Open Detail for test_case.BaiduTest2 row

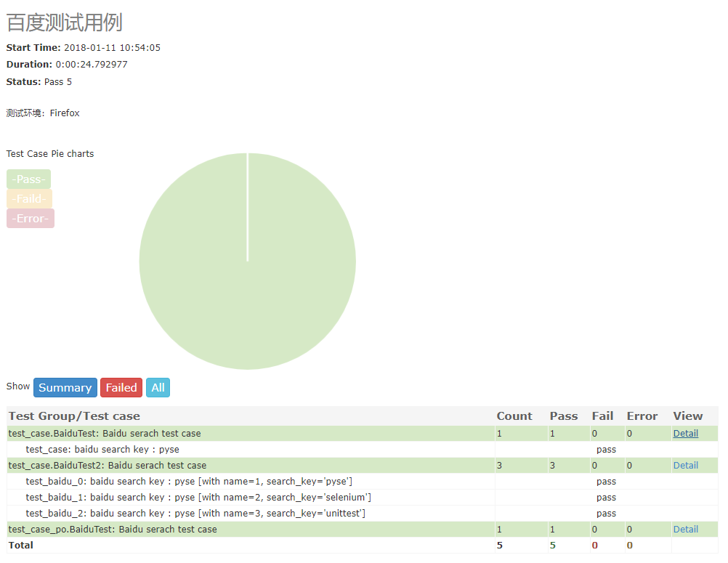point(685,466)
